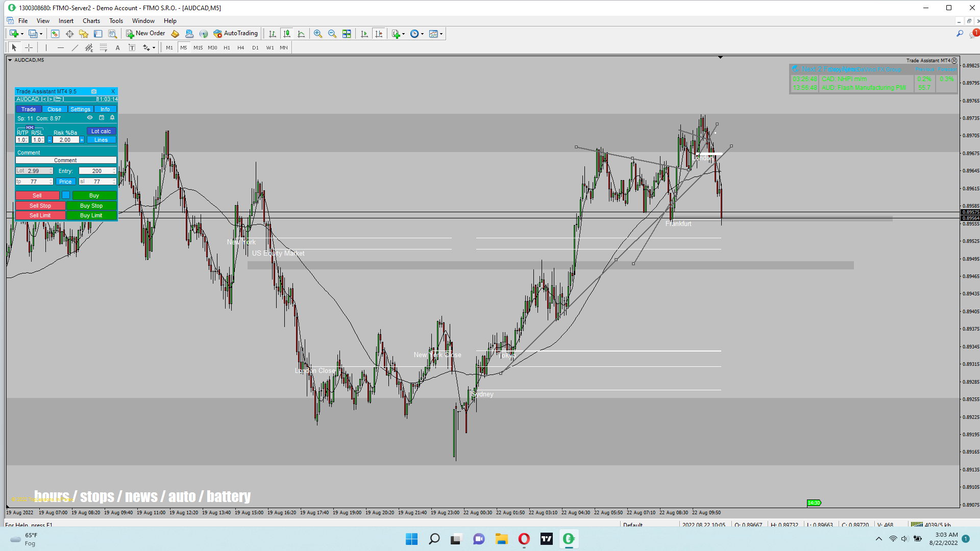The height and width of the screenshot is (551, 980).
Task: Switch to the Settings tab in Trade Assistant
Action: click(80, 109)
